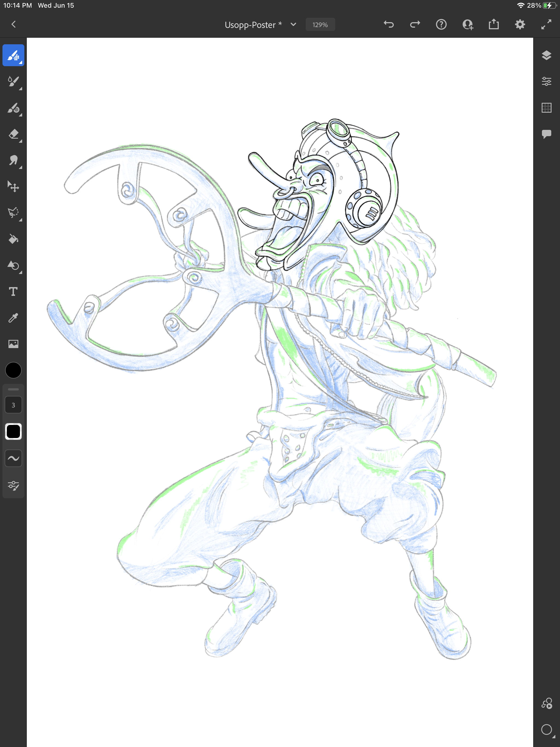560x747 pixels.
Task: Select the Eyedropper tool
Action: pos(13,318)
